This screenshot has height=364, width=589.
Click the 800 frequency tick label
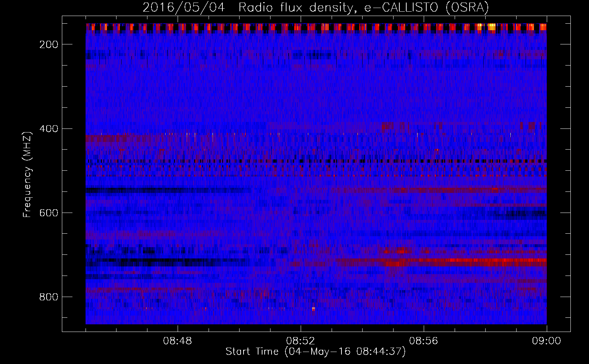(x=49, y=297)
